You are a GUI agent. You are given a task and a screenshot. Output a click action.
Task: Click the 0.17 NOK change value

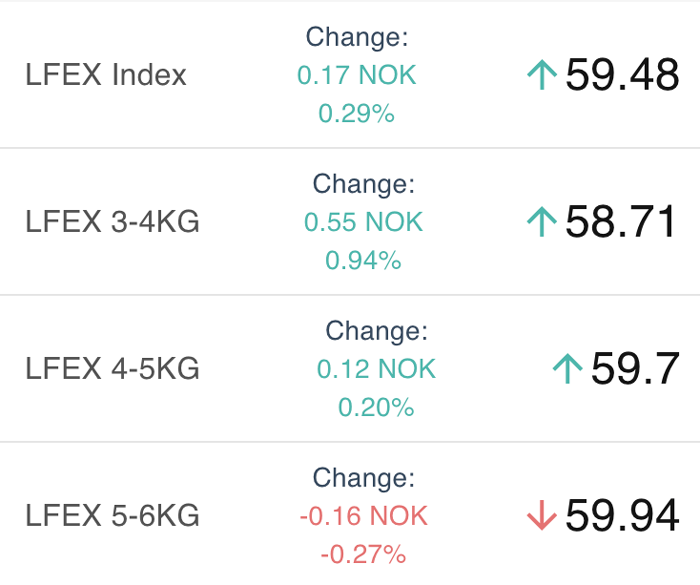(x=357, y=75)
